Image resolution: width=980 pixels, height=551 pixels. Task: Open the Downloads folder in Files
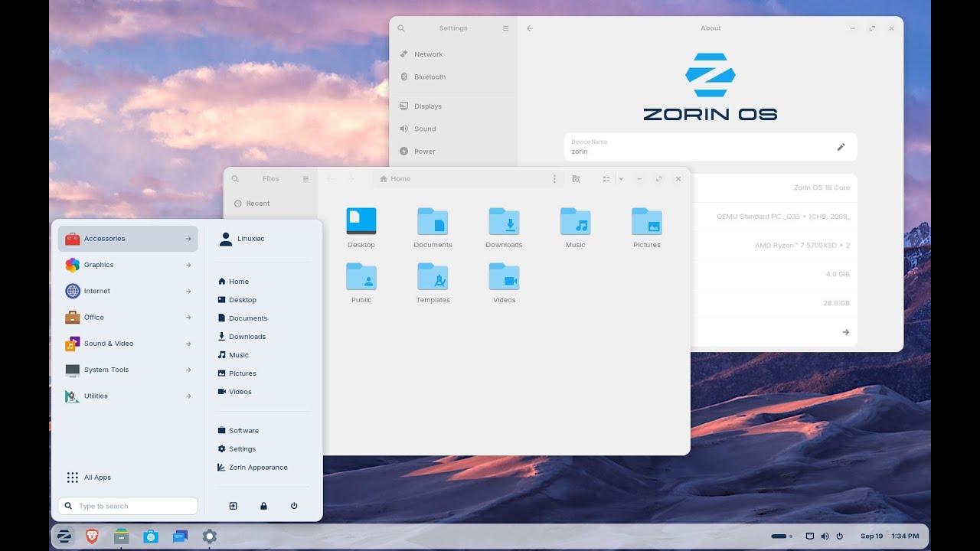504,227
